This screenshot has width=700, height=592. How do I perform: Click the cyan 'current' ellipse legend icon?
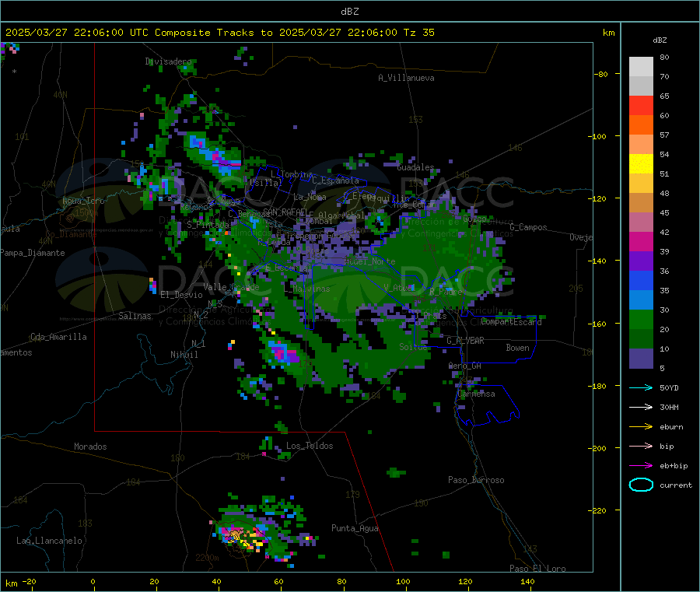[641, 485]
